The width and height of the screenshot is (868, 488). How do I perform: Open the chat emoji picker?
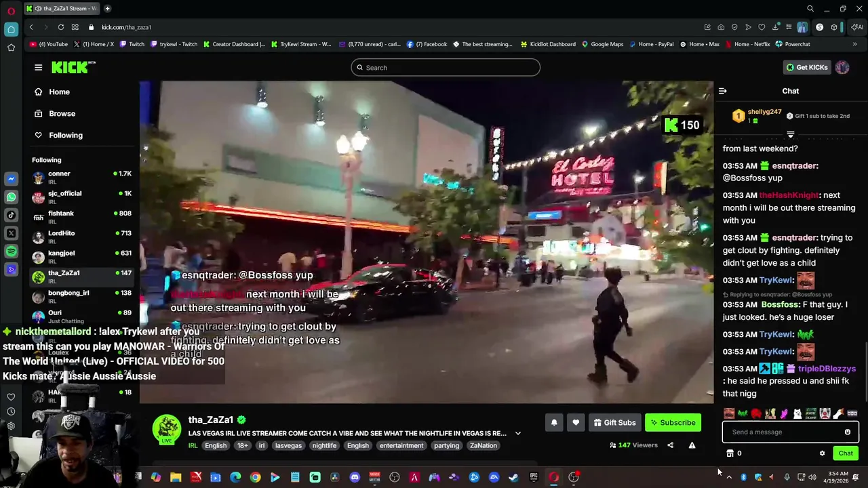click(847, 432)
